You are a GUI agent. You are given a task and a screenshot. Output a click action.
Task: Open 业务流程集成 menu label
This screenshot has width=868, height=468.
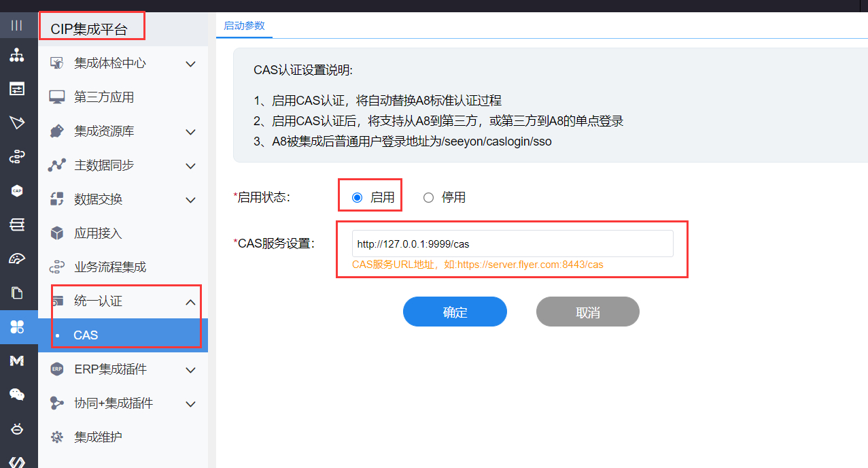[110, 267]
